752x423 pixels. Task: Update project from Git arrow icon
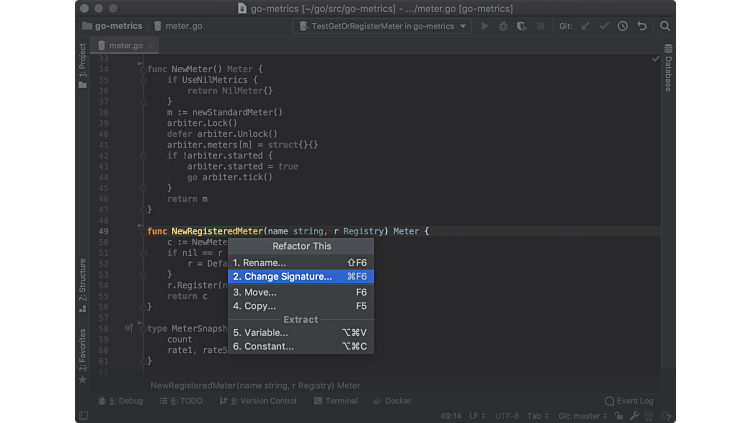(586, 26)
